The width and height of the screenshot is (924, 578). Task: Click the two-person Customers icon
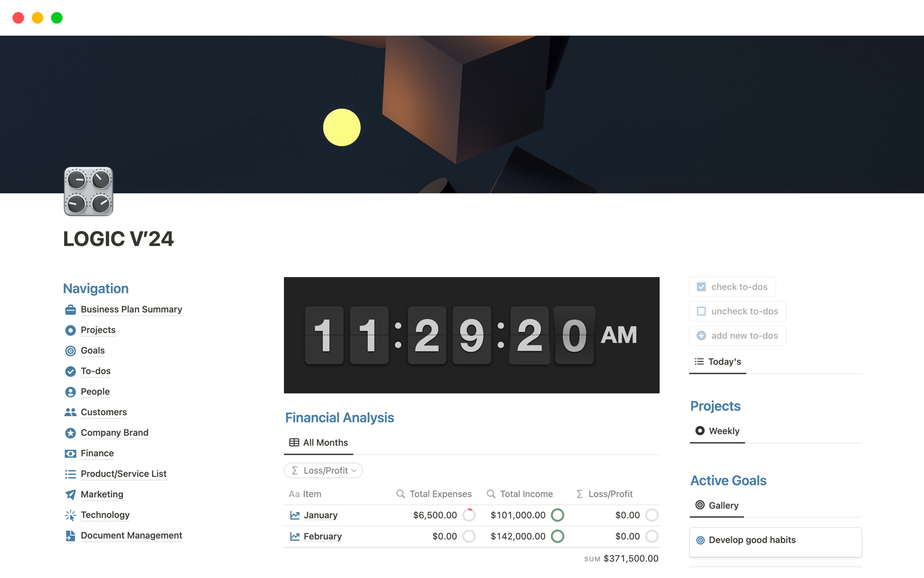[x=70, y=412]
